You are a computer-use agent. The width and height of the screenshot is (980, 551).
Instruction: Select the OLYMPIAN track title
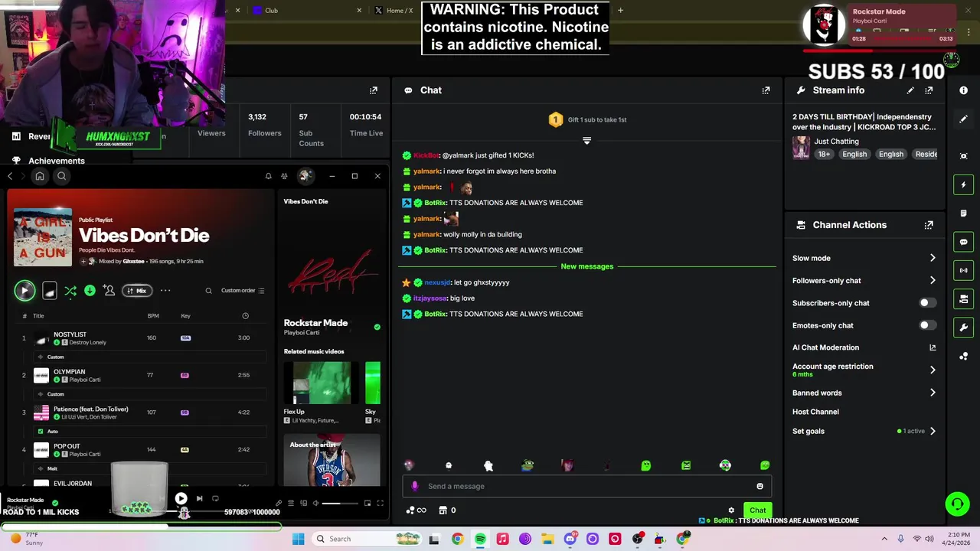point(69,372)
